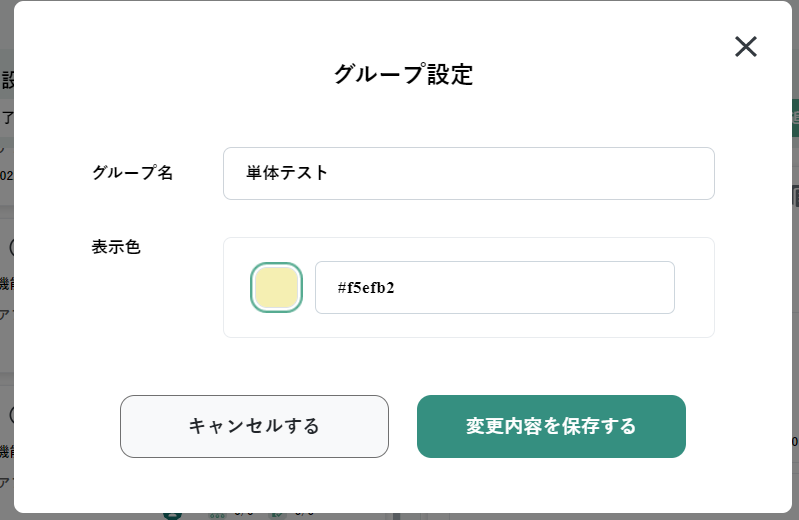Close the グループ設定 dialog with the X icon
The width and height of the screenshot is (799, 520).
pyautogui.click(x=745, y=46)
